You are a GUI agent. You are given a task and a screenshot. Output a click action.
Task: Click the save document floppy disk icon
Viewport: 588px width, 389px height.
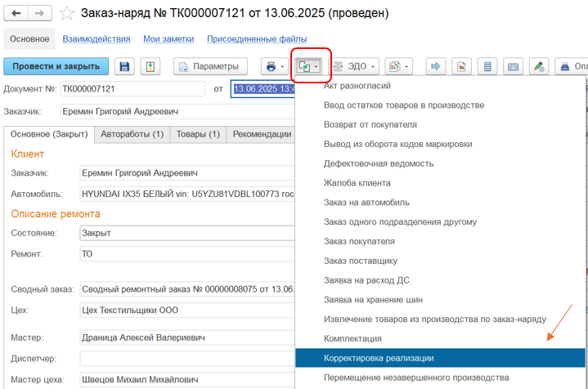coord(125,66)
